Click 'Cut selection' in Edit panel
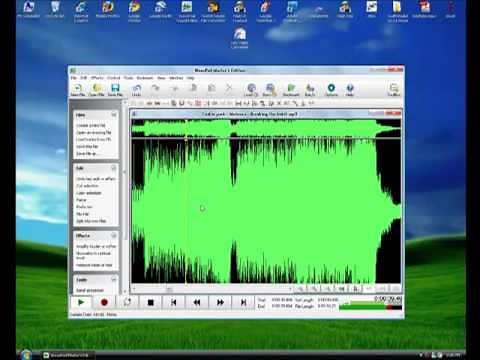The height and width of the screenshot is (360, 480). (87, 186)
